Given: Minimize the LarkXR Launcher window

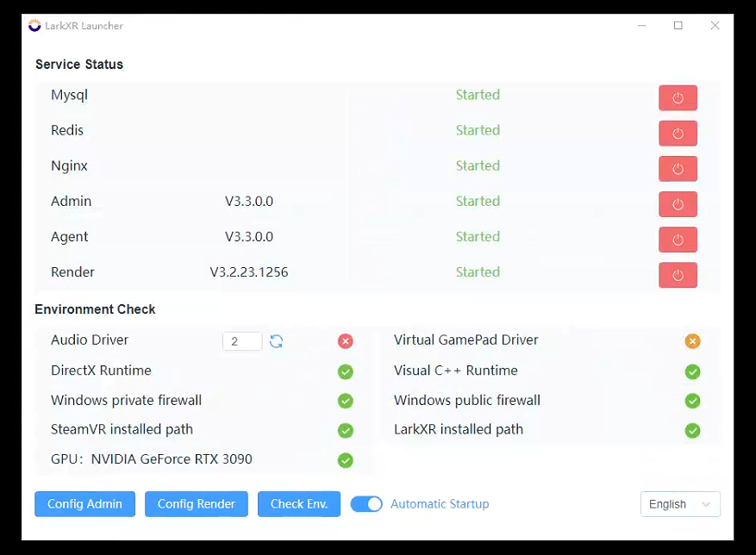Looking at the screenshot, I should coord(641,26).
